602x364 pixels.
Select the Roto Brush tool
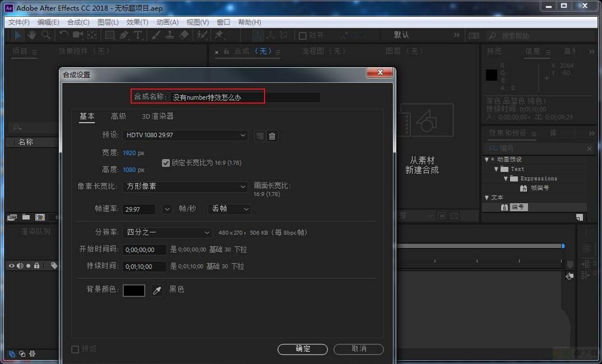pos(202,35)
